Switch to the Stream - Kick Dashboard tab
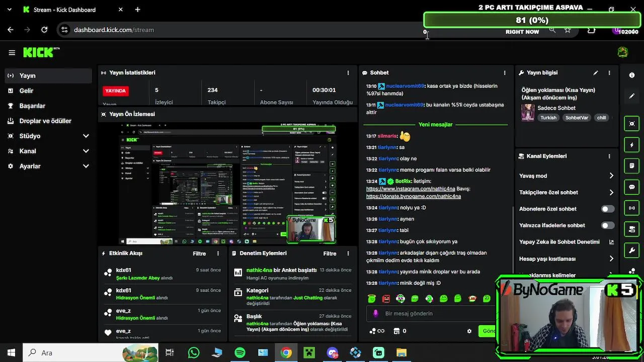Image resolution: width=644 pixels, height=362 pixels. tap(72, 10)
